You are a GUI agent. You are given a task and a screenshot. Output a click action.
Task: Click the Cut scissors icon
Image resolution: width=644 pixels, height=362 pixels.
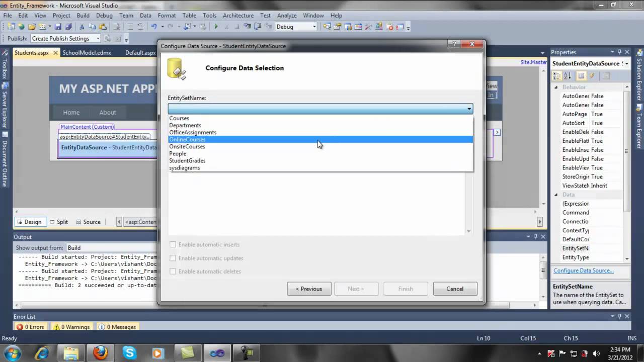coord(83,27)
